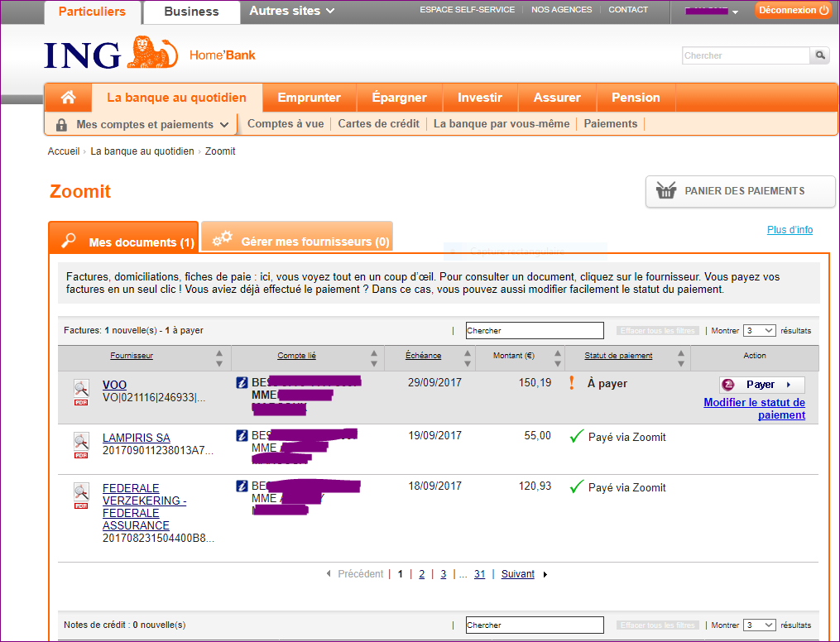Click the power icon on Déconnexion

pyautogui.click(x=824, y=10)
